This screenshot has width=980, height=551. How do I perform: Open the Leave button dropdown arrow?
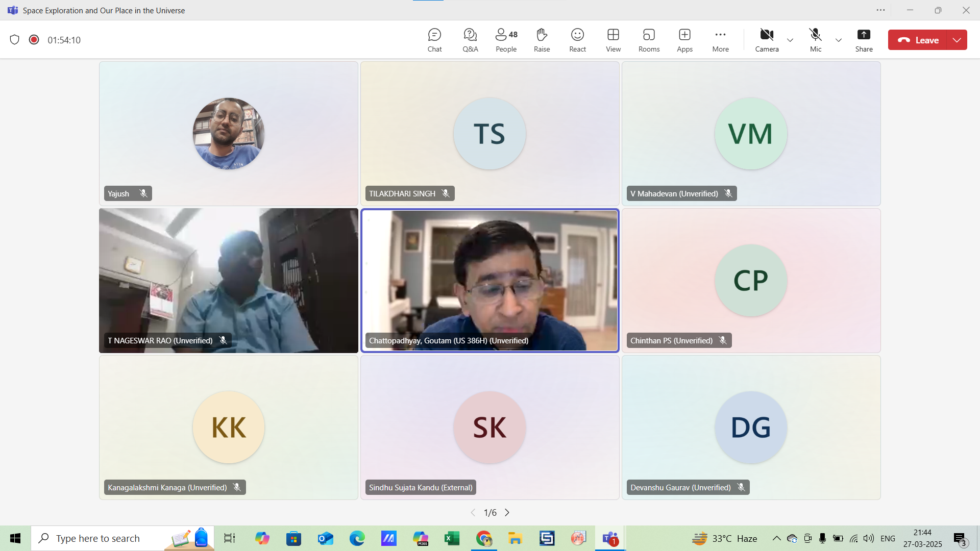click(x=957, y=40)
